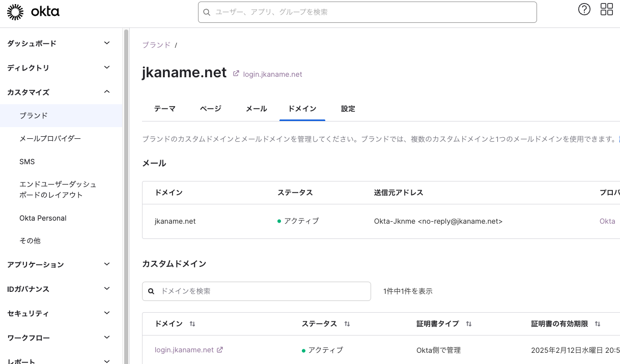Sort by ステータス column arrows icon
The height and width of the screenshot is (364, 620).
pyautogui.click(x=347, y=324)
